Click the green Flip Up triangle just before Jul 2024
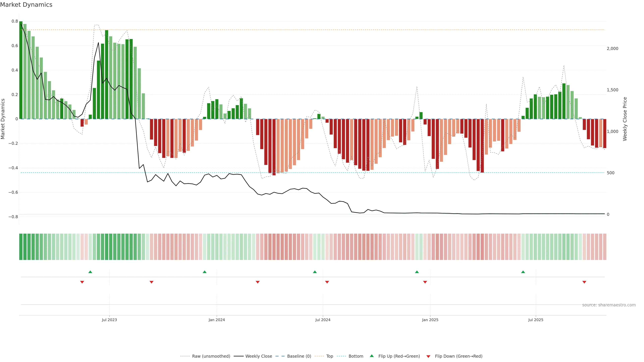 click(315, 272)
